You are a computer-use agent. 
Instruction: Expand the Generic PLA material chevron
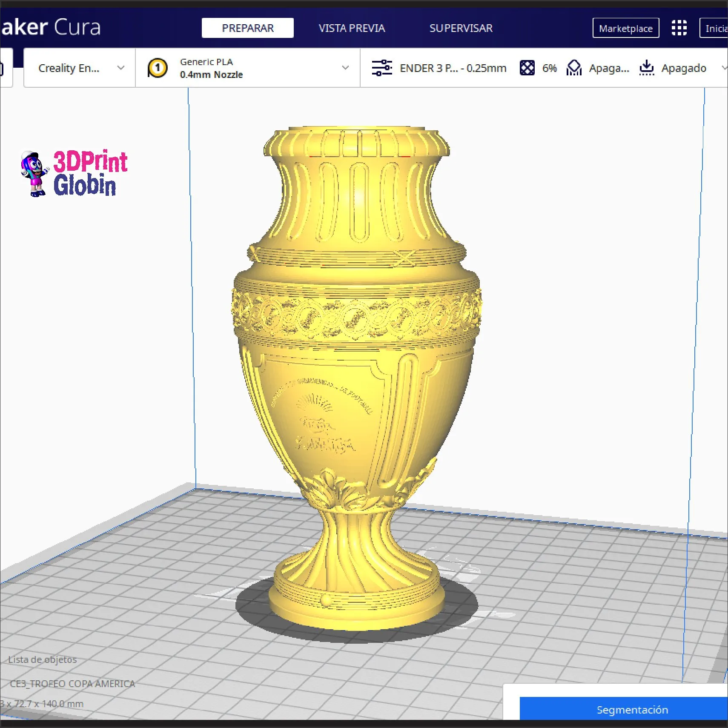click(x=345, y=68)
